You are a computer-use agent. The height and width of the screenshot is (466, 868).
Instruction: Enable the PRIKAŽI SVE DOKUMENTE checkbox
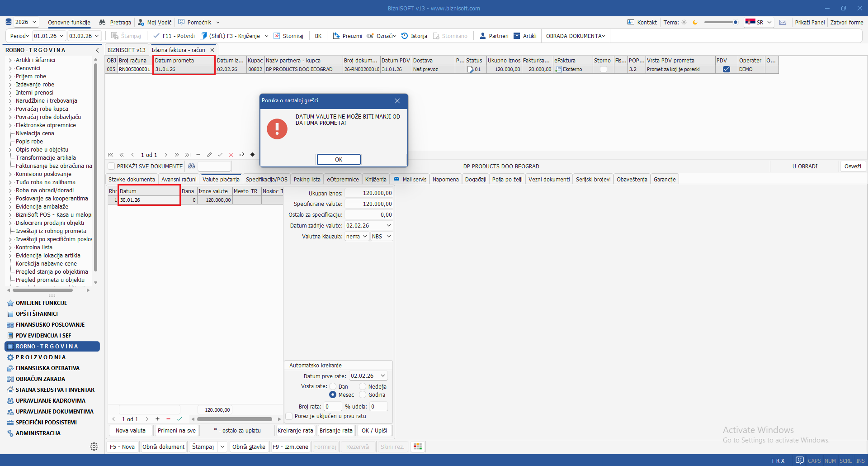(x=111, y=166)
